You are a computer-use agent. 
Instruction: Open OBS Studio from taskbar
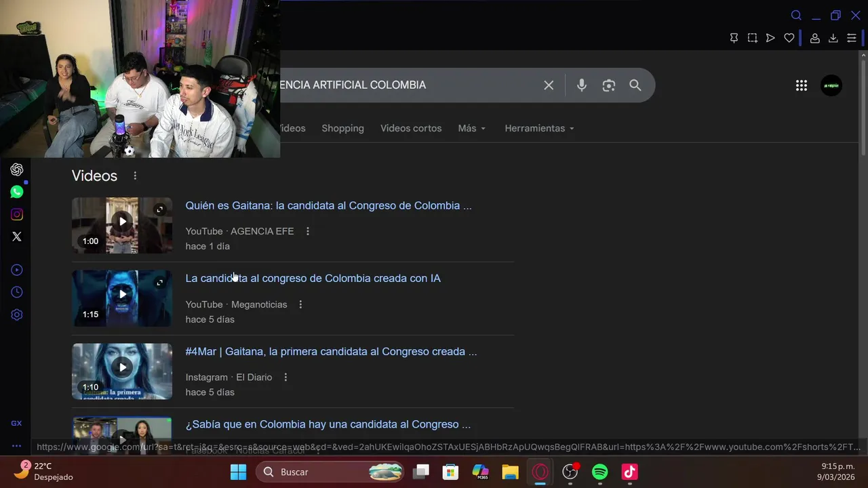click(x=570, y=472)
